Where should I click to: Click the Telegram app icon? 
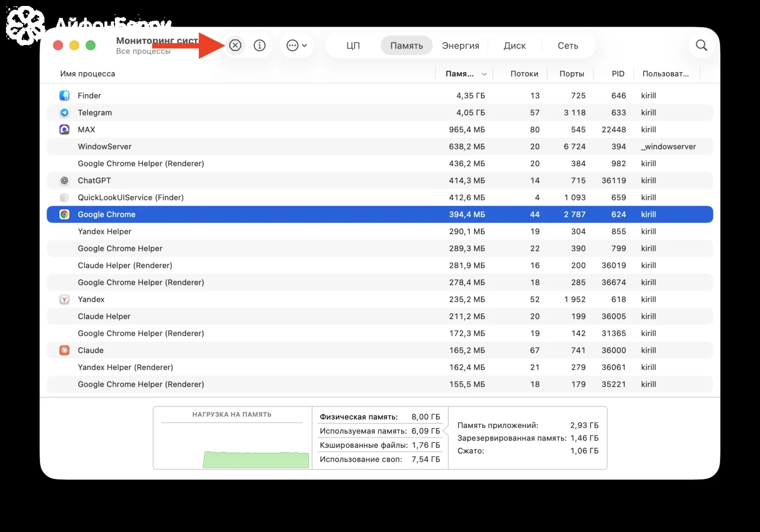pyautogui.click(x=64, y=112)
